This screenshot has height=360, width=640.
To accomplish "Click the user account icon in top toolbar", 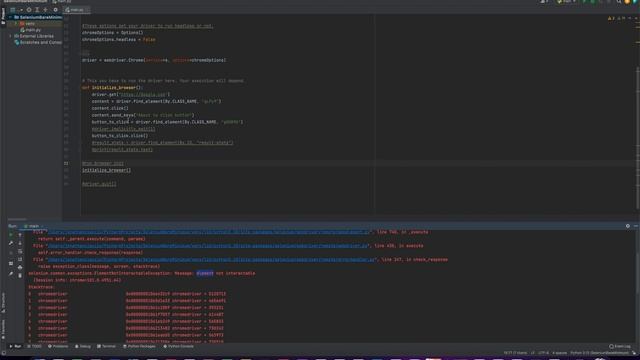I will [543, 2].
